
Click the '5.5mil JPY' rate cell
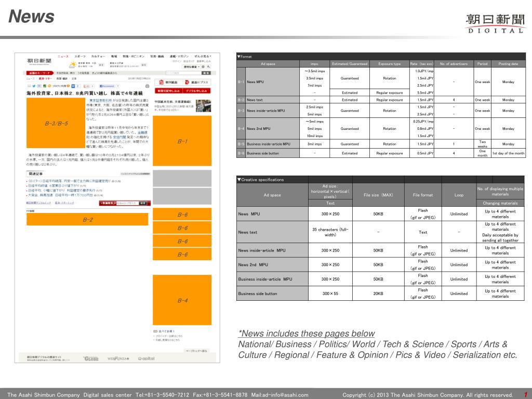(x=425, y=92)
